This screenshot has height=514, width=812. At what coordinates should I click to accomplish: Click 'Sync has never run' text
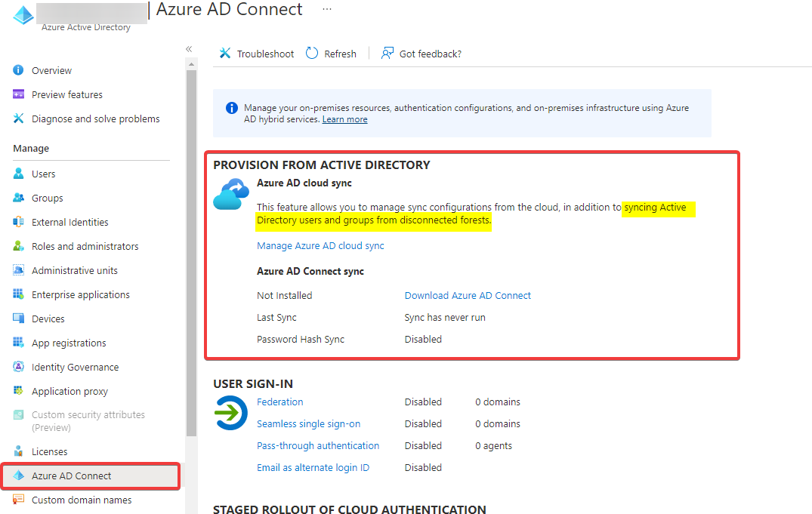coord(445,317)
